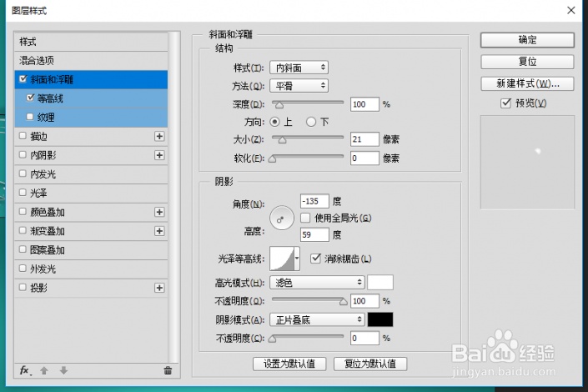Click the move effect down arrow
This screenshot has height=392, width=588.
[63, 370]
